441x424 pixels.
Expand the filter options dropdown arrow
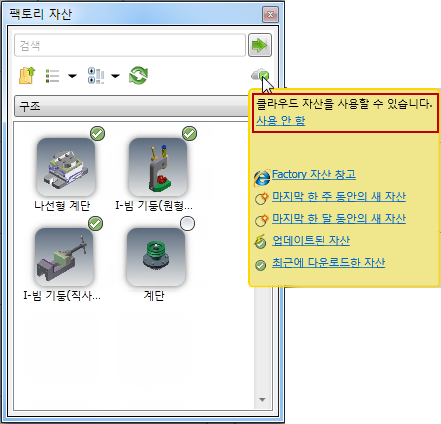coord(115,76)
